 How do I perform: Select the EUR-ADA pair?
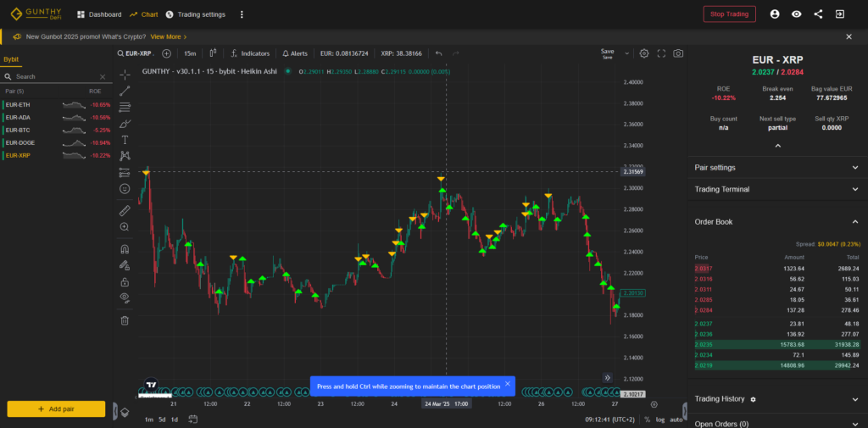pyautogui.click(x=56, y=117)
